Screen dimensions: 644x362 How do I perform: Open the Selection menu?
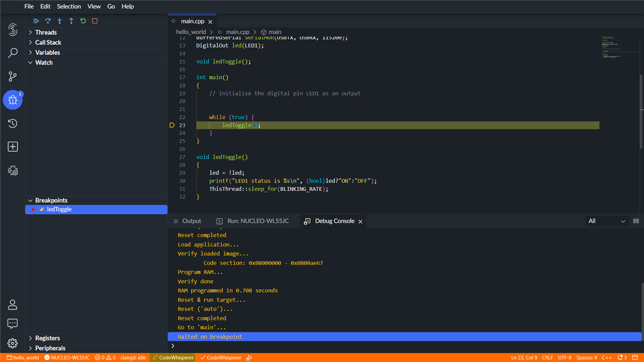tap(69, 7)
